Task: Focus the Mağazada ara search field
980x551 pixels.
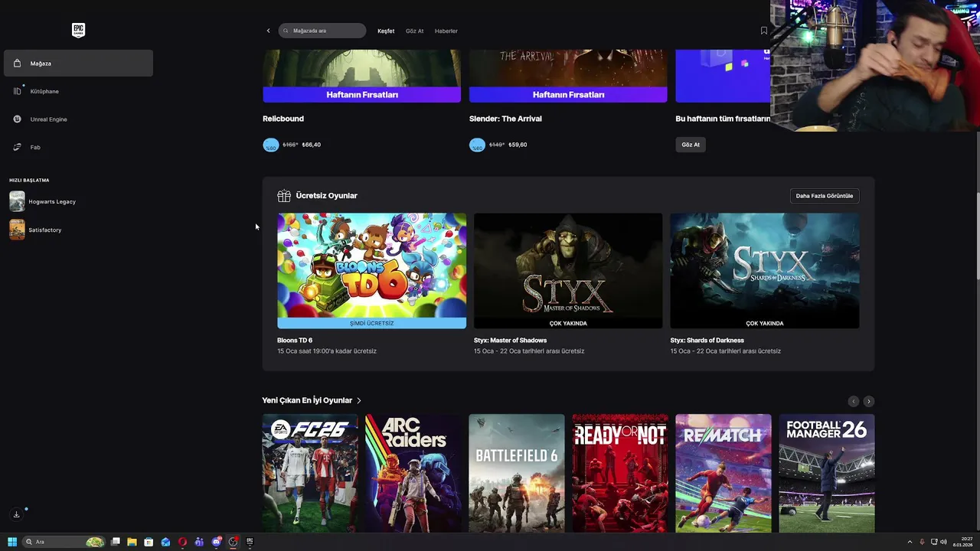Action: point(322,31)
